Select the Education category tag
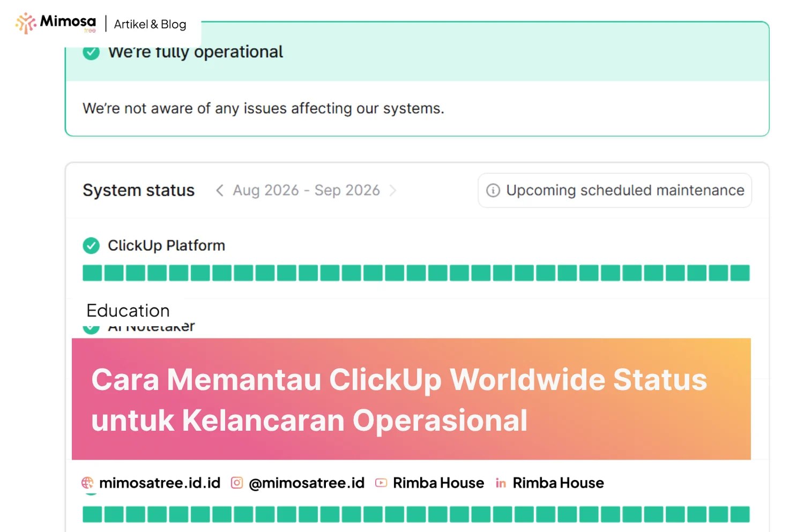Screen dimensions: 804x532 coord(128,311)
